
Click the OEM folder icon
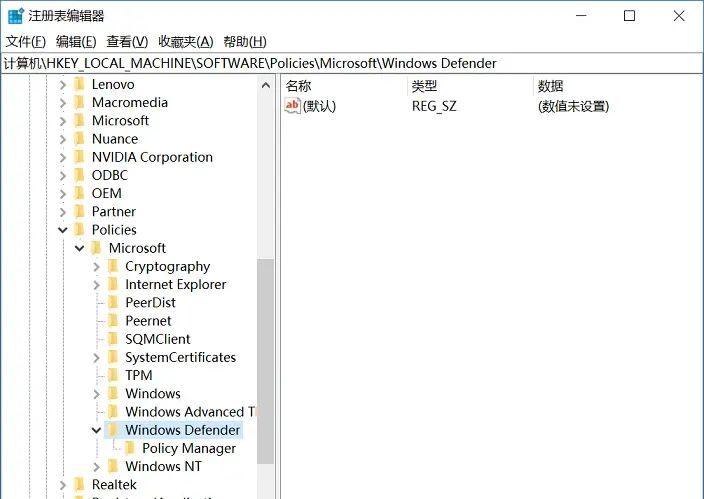click(79, 194)
